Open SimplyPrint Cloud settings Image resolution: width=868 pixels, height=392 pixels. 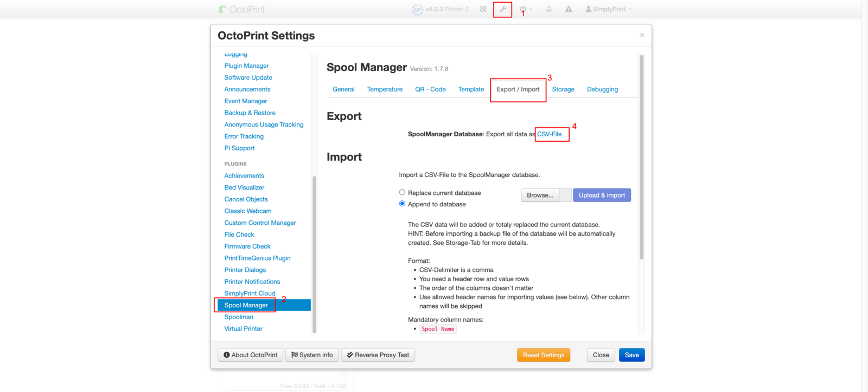click(250, 294)
